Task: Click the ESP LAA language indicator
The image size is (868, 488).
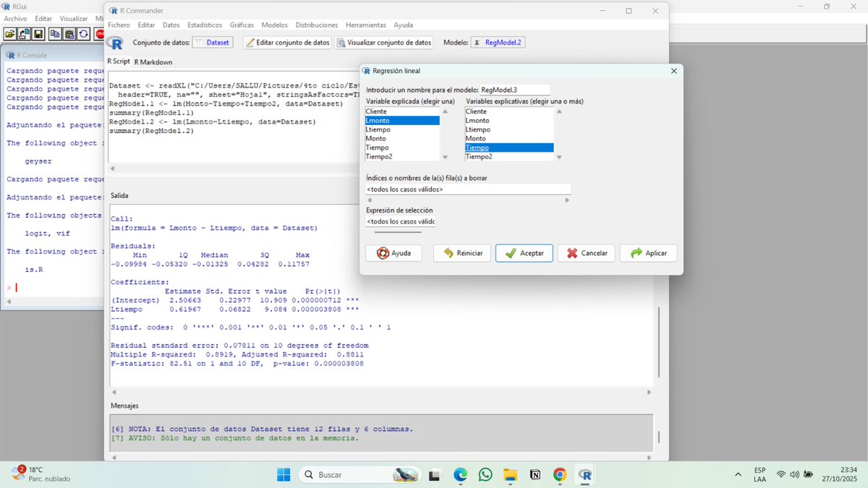Action: pyautogui.click(x=759, y=474)
